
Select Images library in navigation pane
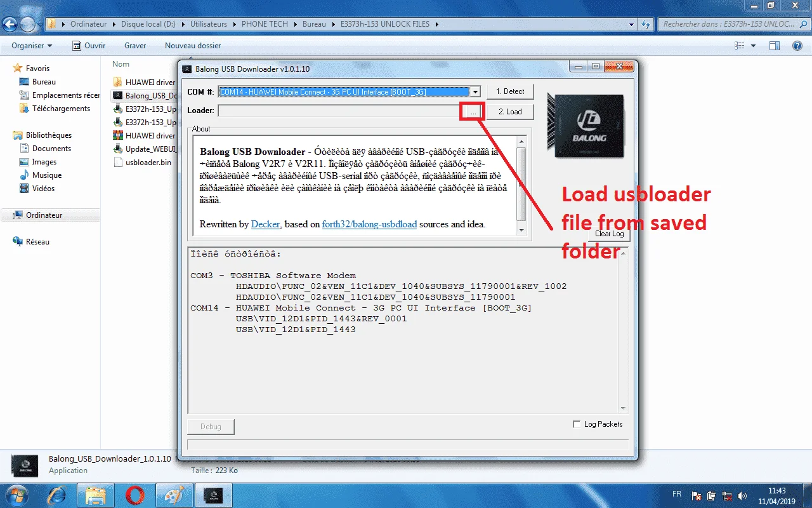point(44,162)
